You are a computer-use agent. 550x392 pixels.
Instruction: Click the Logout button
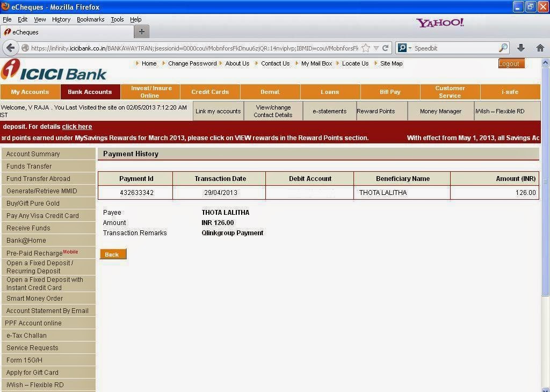tap(511, 63)
